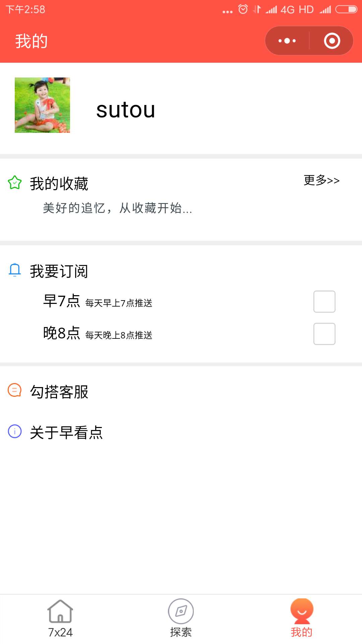Switch to the 7x24 tab label
Image resolution: width=362 pixels, height=644 pixels.
tap(60, 632)
